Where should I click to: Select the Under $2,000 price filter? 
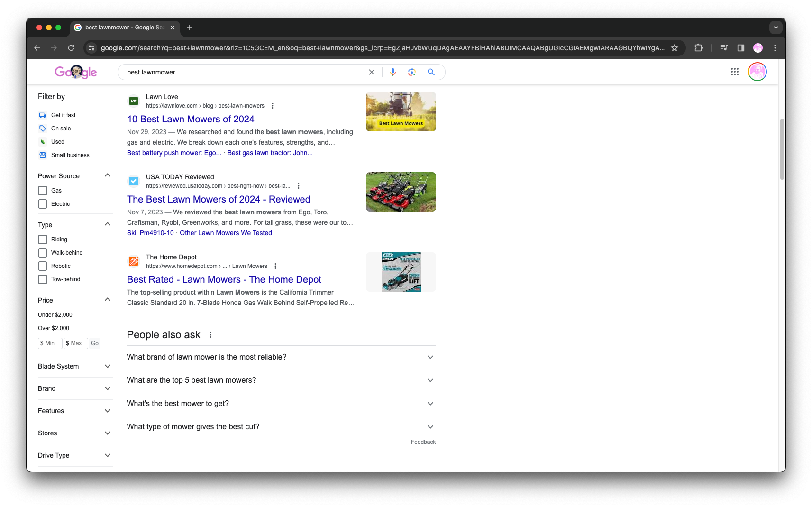tap(55, 315)
